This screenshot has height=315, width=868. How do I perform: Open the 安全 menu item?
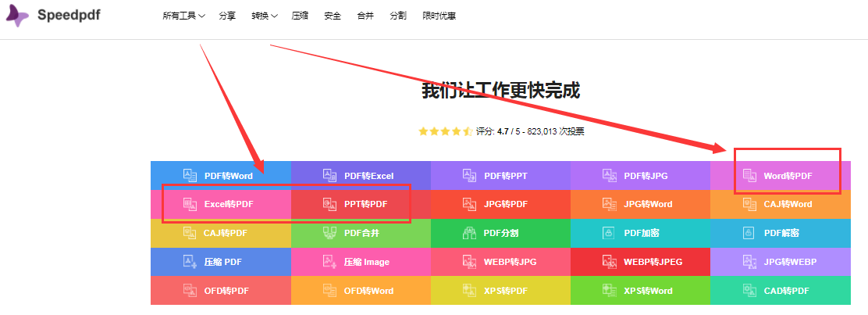(333, 16)
